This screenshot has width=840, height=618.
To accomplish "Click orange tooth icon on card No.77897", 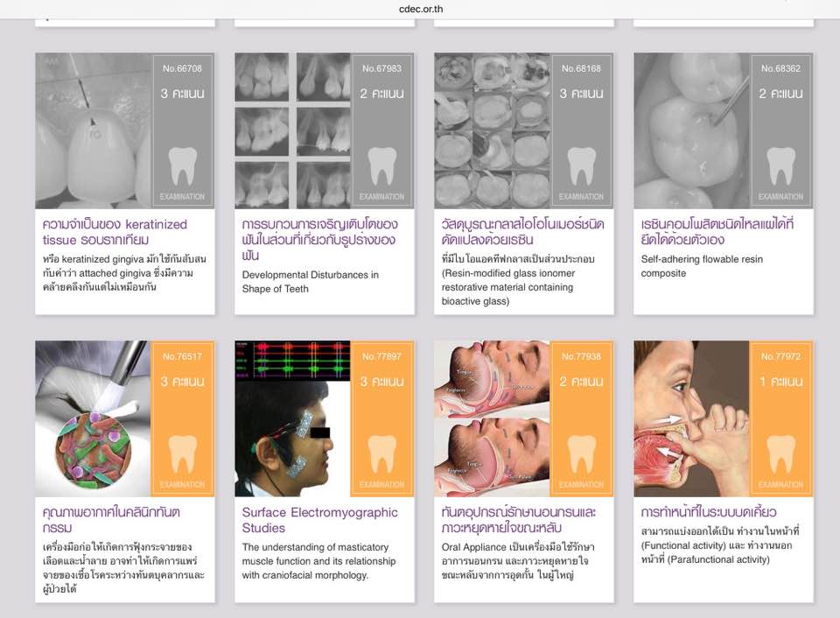I will click(382, 453).
